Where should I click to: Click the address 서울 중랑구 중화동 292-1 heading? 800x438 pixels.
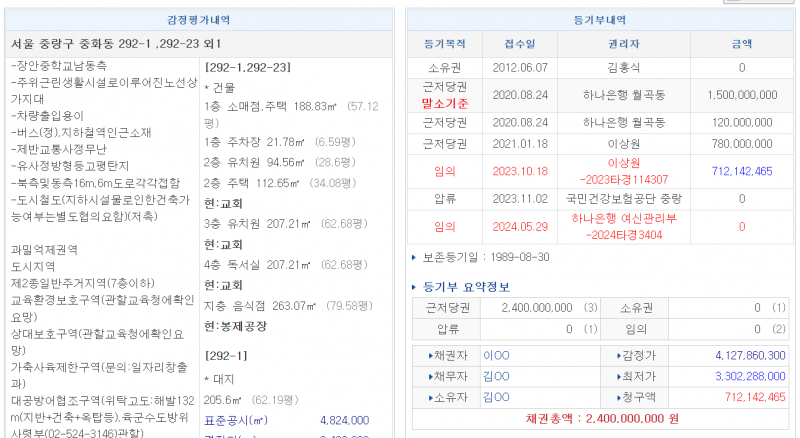pos(115,45)
